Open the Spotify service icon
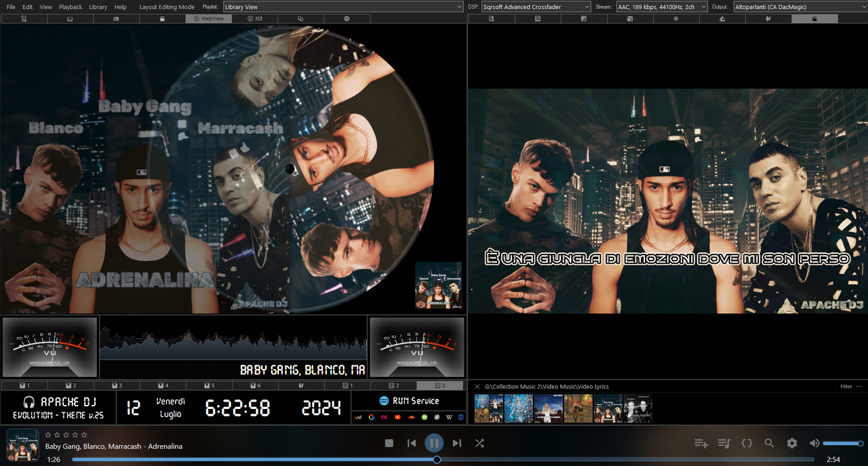Image resolution: width=868 pixels, height=466 pixels. click(424, 417)
